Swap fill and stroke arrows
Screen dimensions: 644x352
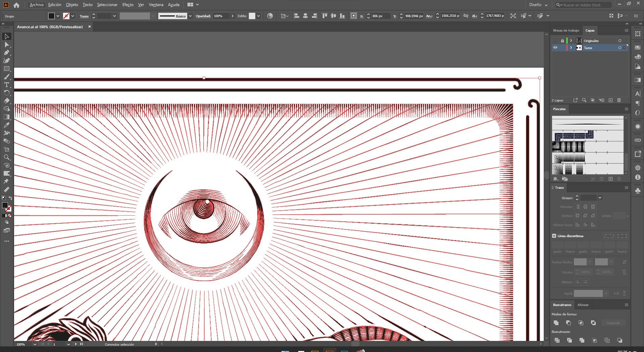[10, 198]
